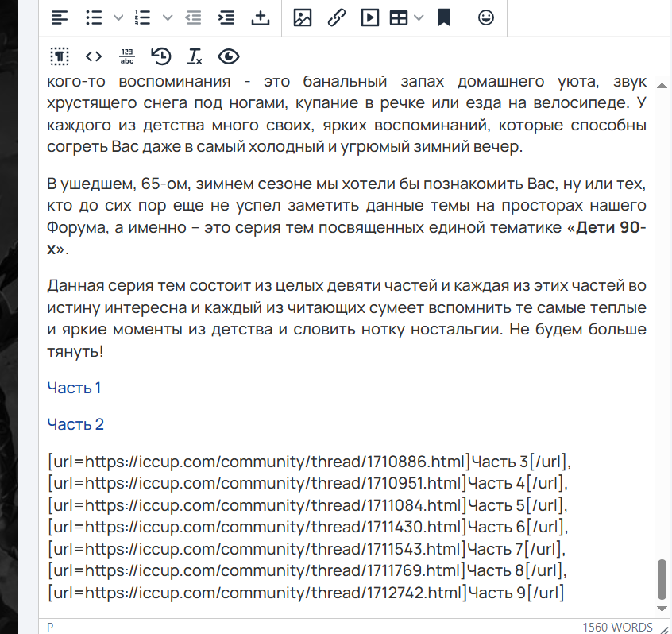
Task: Open the source code view
Action: tap(94, 56)
